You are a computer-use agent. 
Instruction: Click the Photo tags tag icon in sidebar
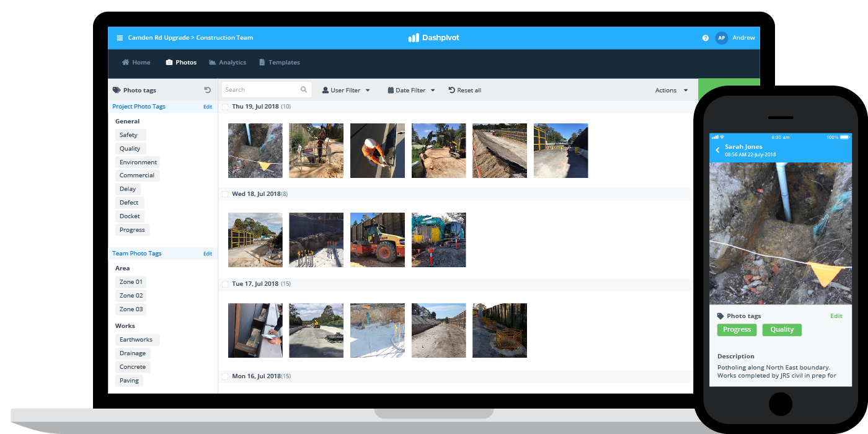[117, 90]
